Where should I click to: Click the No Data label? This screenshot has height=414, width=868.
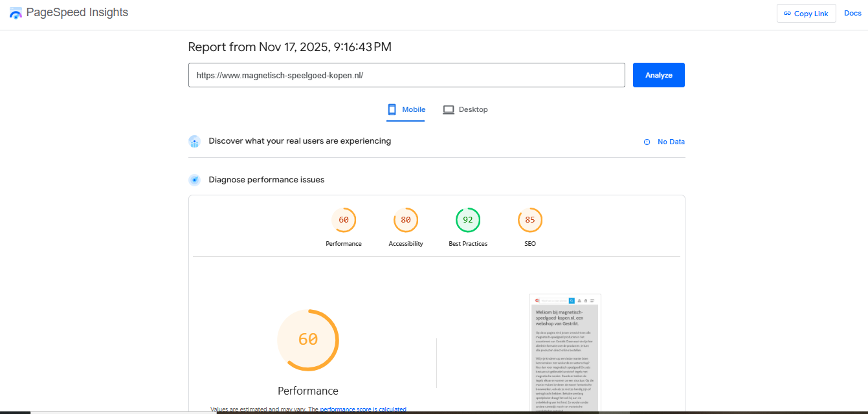671,142
